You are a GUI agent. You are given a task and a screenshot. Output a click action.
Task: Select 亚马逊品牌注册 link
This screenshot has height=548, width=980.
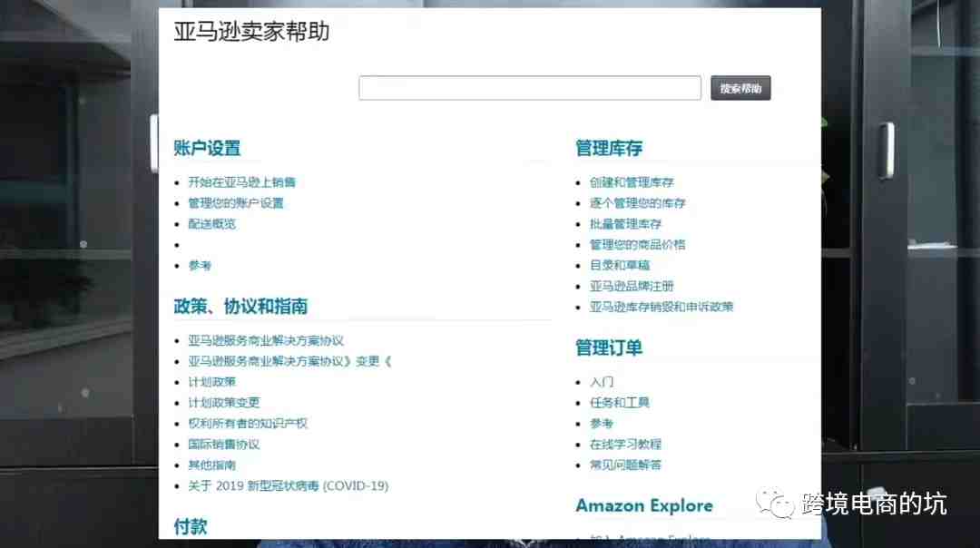pyautogui.click(x=632, y=287)
